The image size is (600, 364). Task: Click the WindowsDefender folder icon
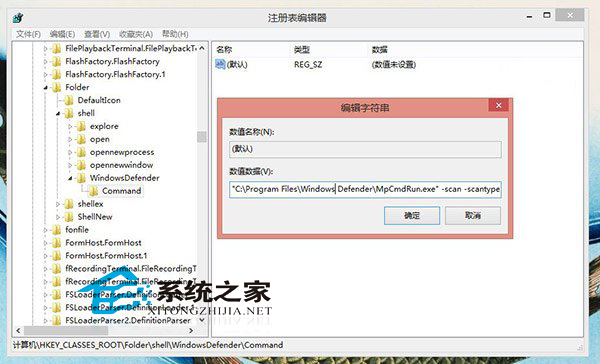click(81, 178)
